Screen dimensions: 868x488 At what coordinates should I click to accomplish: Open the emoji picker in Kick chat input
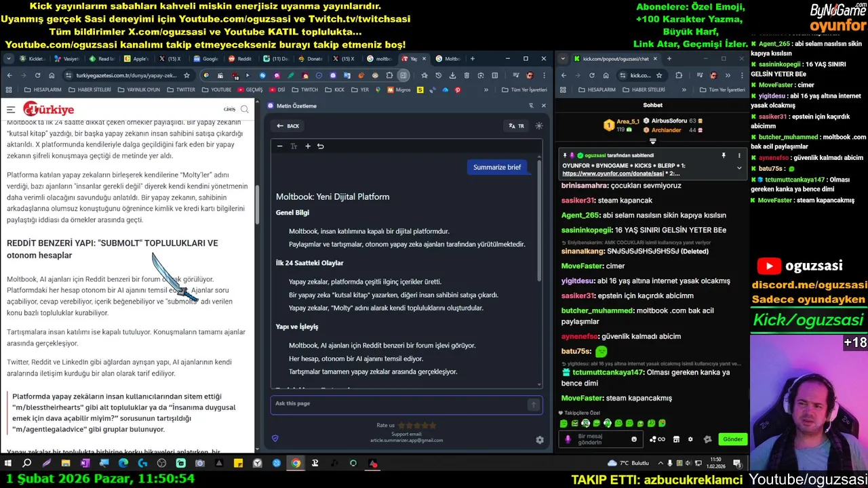[x=634, y=439]
